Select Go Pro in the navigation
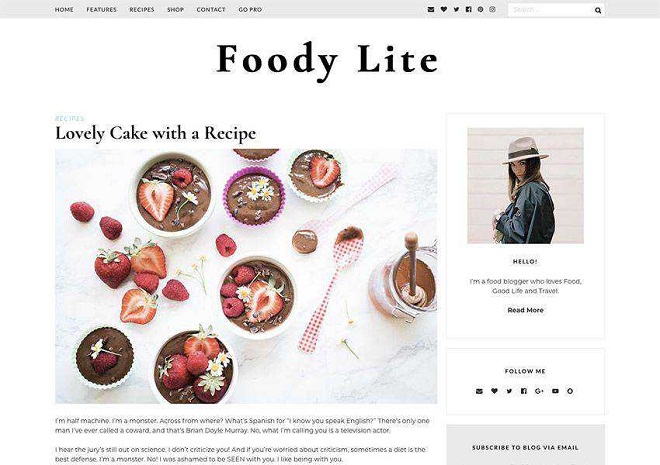Screen dimensions: 660x465 click(250, 9)
